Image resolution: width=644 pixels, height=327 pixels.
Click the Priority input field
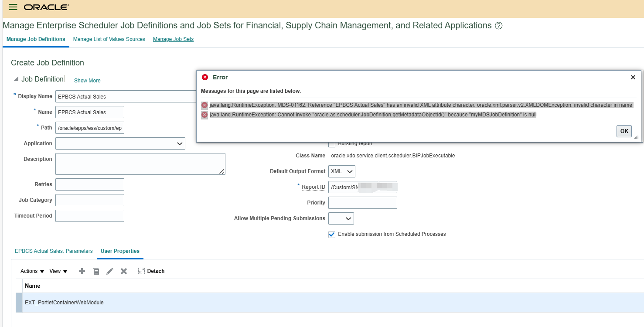pyautogui.click(x=363, y=203)
